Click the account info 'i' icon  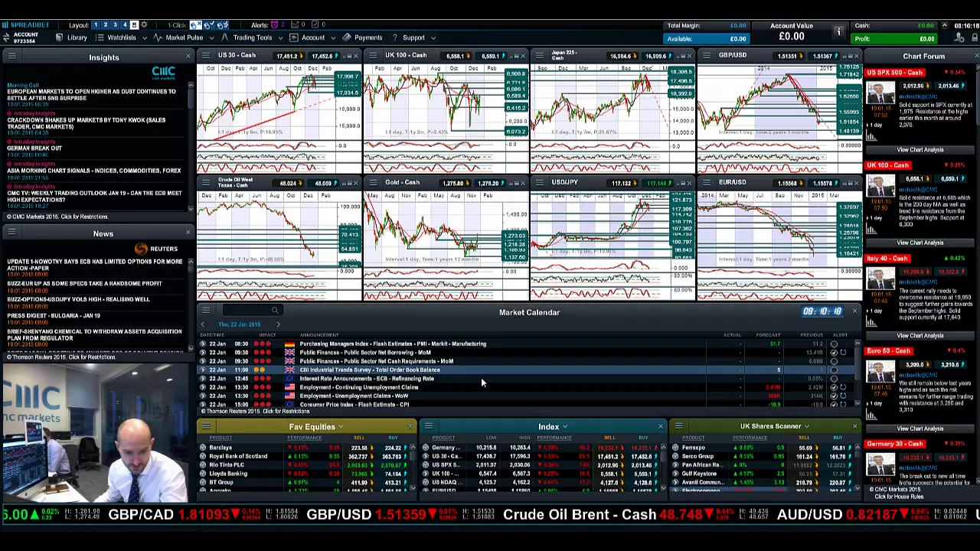point(838,32)
